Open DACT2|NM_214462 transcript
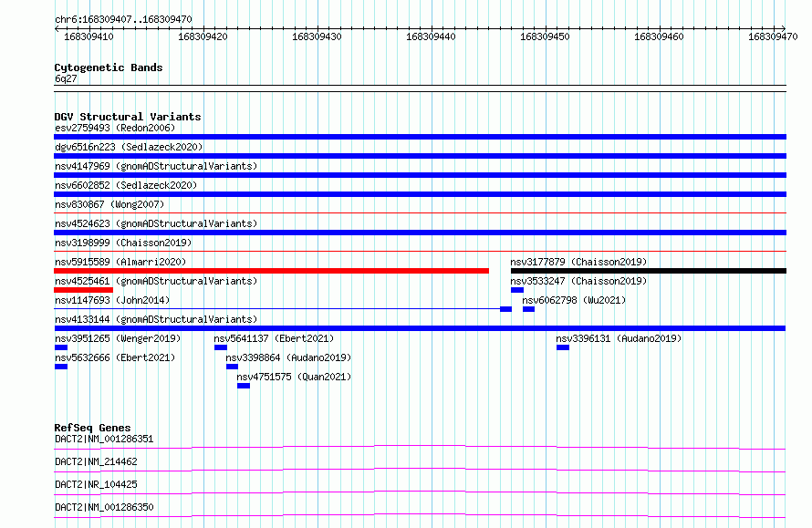 96,461
